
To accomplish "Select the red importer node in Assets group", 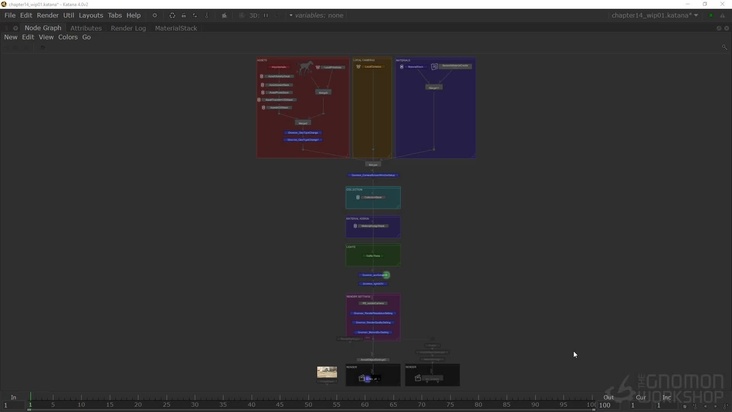I will coord(279,67).
